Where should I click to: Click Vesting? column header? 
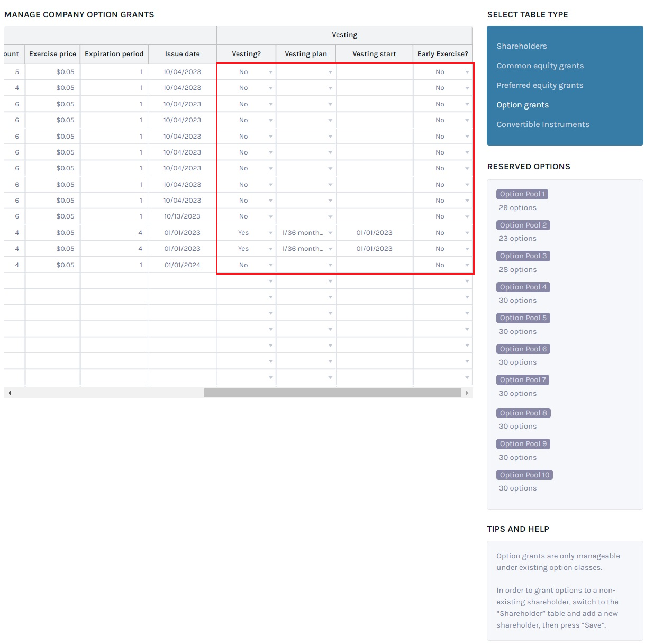[247, 54]
